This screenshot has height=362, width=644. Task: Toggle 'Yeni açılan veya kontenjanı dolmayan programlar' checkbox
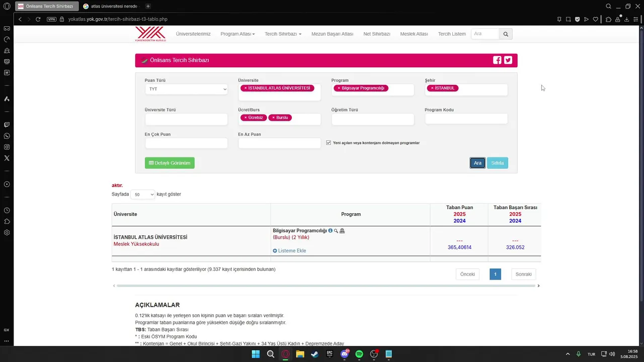tap(329, 143)
